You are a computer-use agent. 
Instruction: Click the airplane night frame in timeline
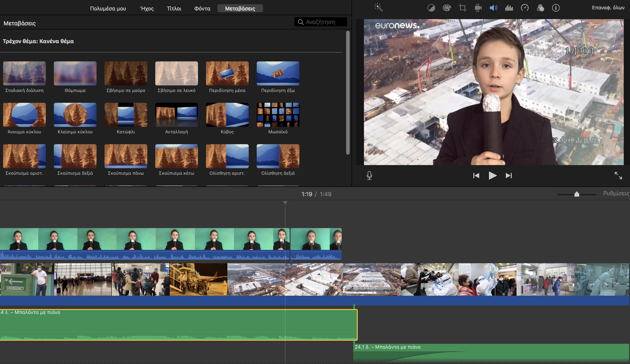click(198, 279)
